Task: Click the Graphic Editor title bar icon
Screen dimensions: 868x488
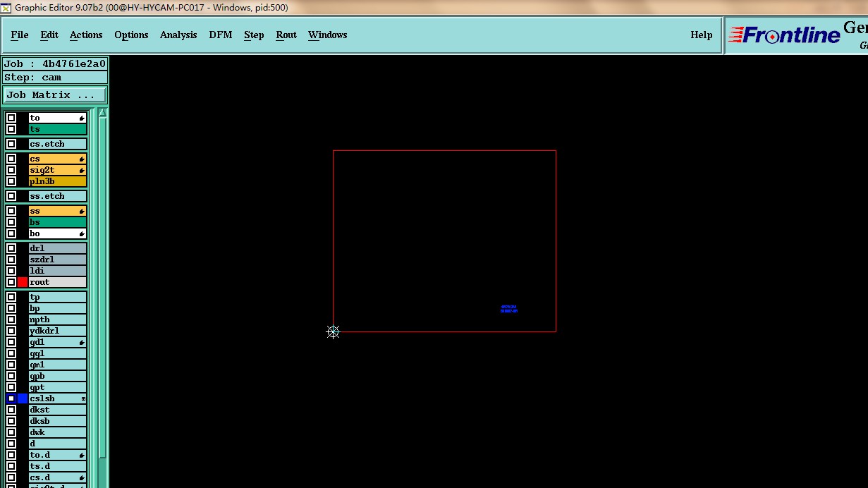Action: click(6, 8)
